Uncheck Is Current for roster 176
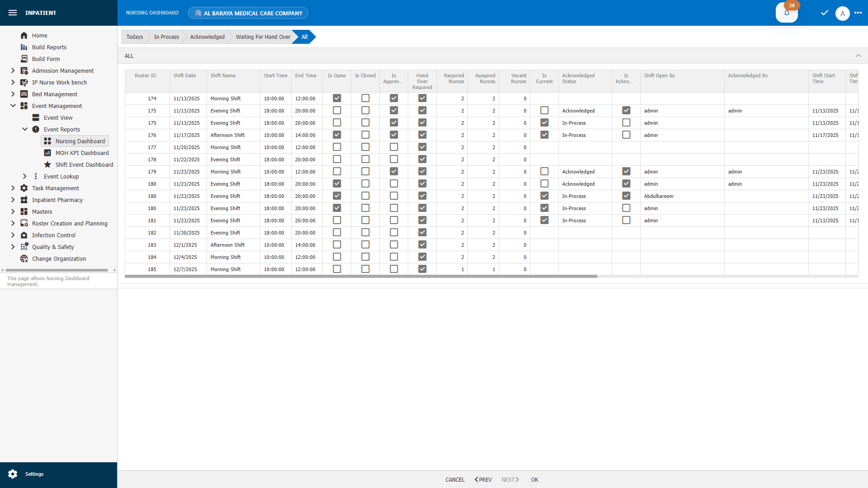The image size is (868, 488). [544, 135]
